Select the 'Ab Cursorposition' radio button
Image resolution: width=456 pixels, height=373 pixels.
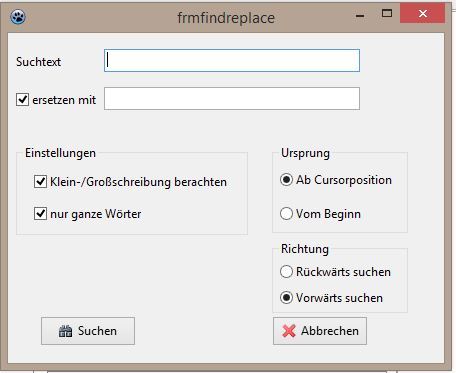[286, 180]
